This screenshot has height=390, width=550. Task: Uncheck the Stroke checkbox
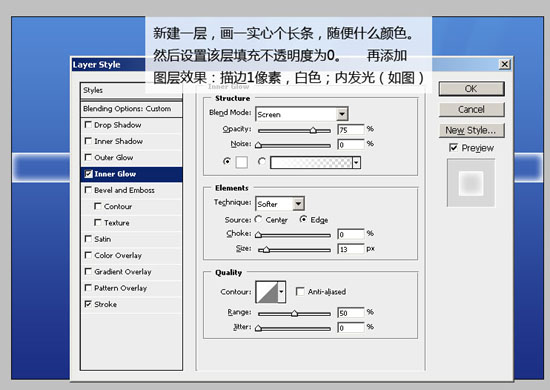coord(88,304)
